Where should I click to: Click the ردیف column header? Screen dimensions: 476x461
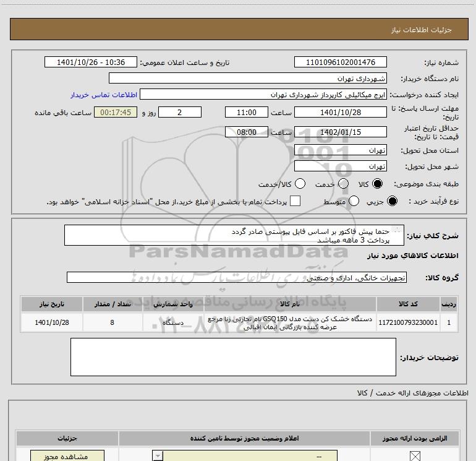tap(449, 304)
